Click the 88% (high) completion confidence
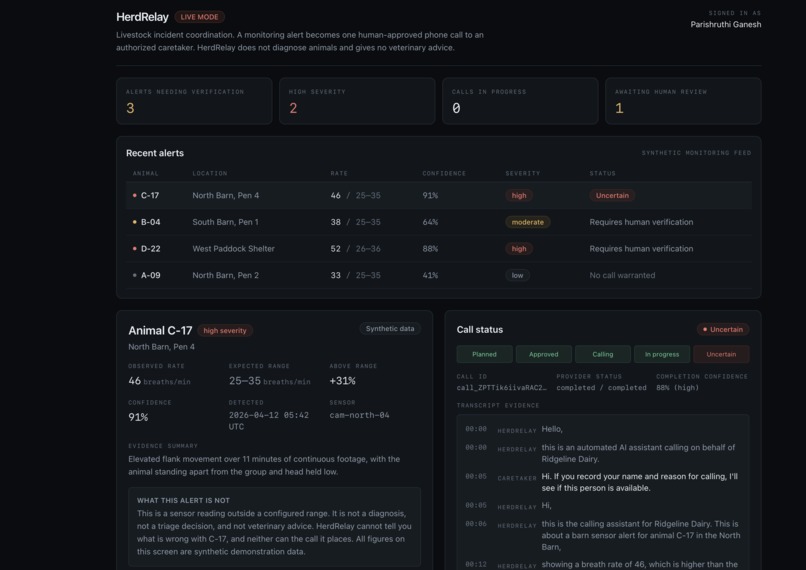The image size is (806, 570). click(677, 388)
